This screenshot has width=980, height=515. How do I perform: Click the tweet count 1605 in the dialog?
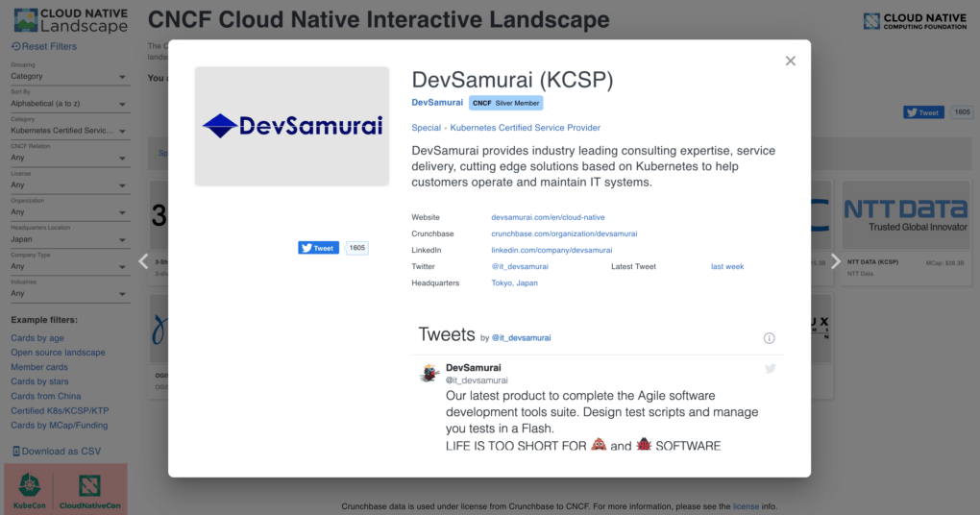tap(356, 248)
